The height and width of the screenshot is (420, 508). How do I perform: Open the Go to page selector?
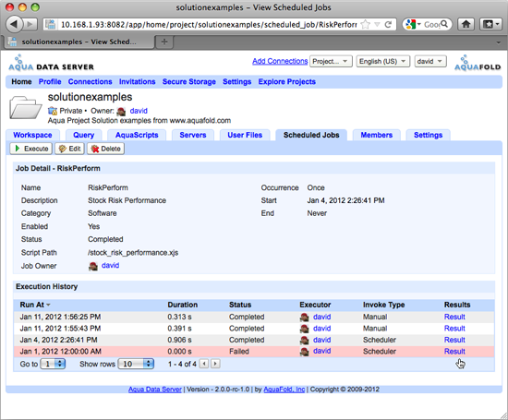[53, 364]
